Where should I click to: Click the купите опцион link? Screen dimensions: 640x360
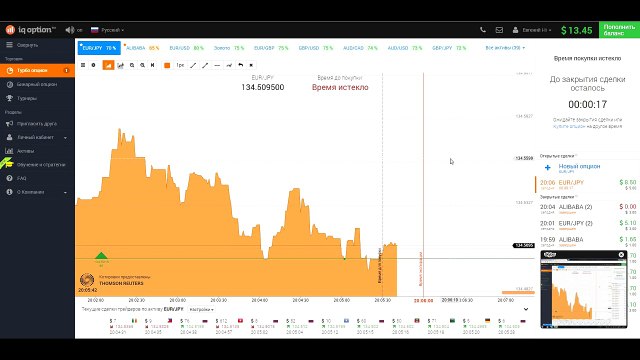(x=569, y=127)
